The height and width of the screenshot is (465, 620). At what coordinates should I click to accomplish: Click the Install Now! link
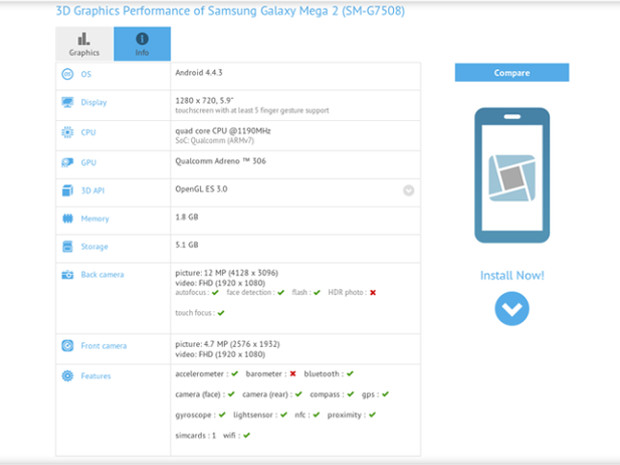pos(512,275)
